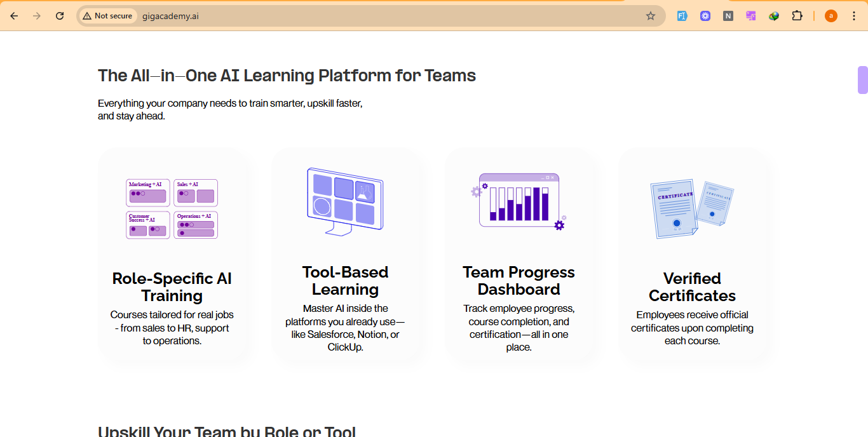
Task: Click the Not secure site info chip
Action: pos(107,16)
